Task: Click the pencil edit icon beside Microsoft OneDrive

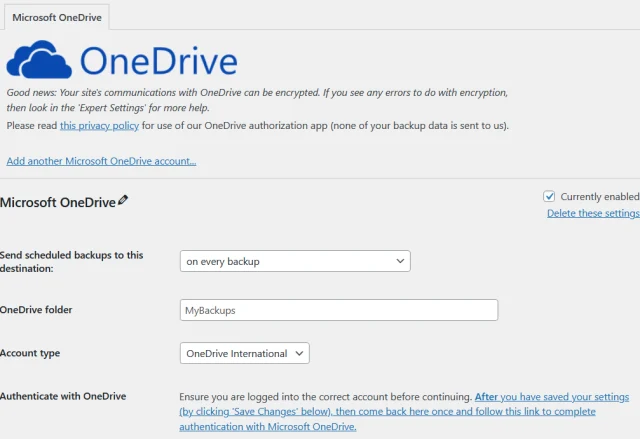Action: pos(123,201)
